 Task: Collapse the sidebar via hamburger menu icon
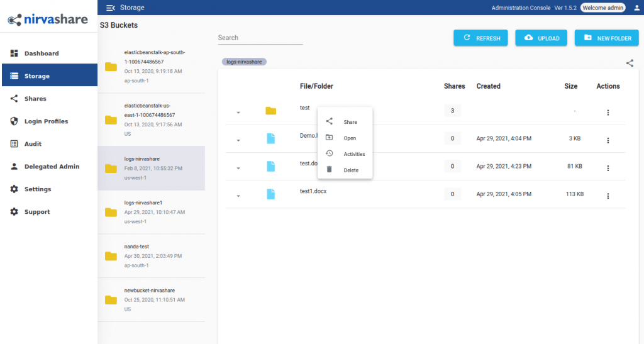click(111, 8)
